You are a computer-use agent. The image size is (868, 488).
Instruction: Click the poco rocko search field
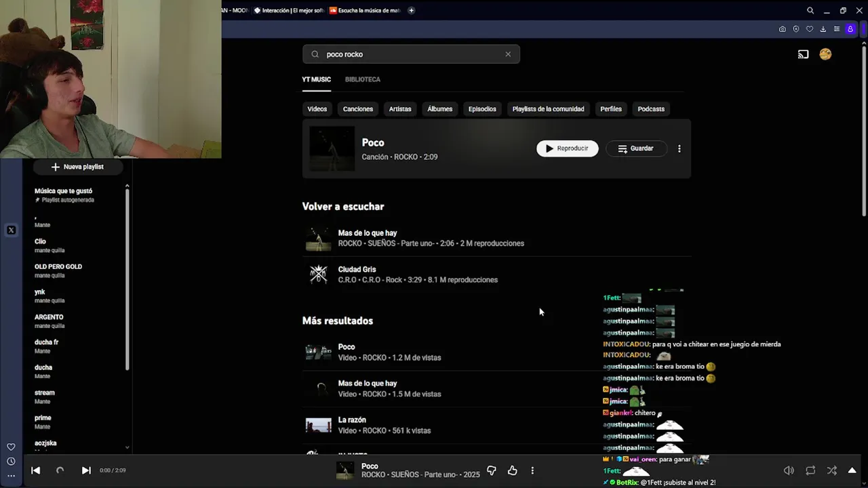(x=411, y=54)
